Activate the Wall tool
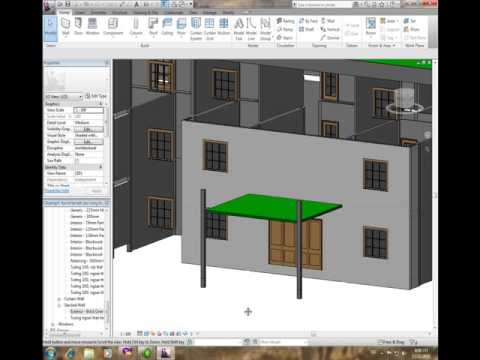Screen dimensions: 480x360 pos(65,27)
